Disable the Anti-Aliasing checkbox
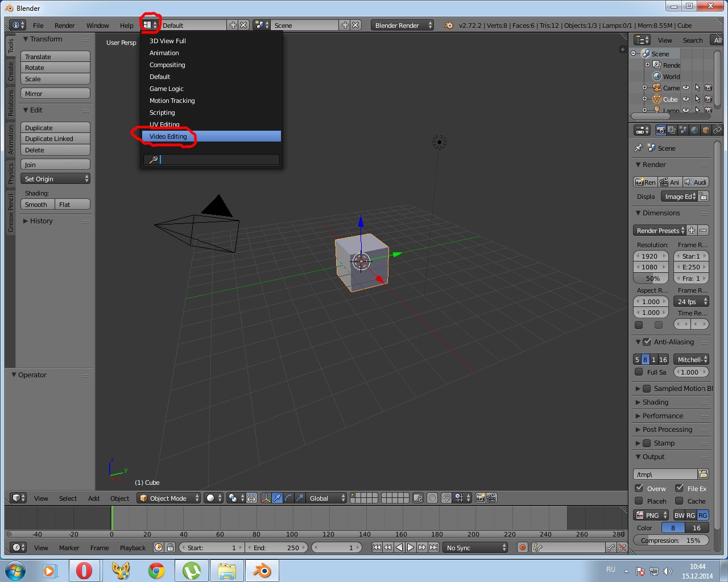Screen dimensions: 728x582 pos(647,342)
